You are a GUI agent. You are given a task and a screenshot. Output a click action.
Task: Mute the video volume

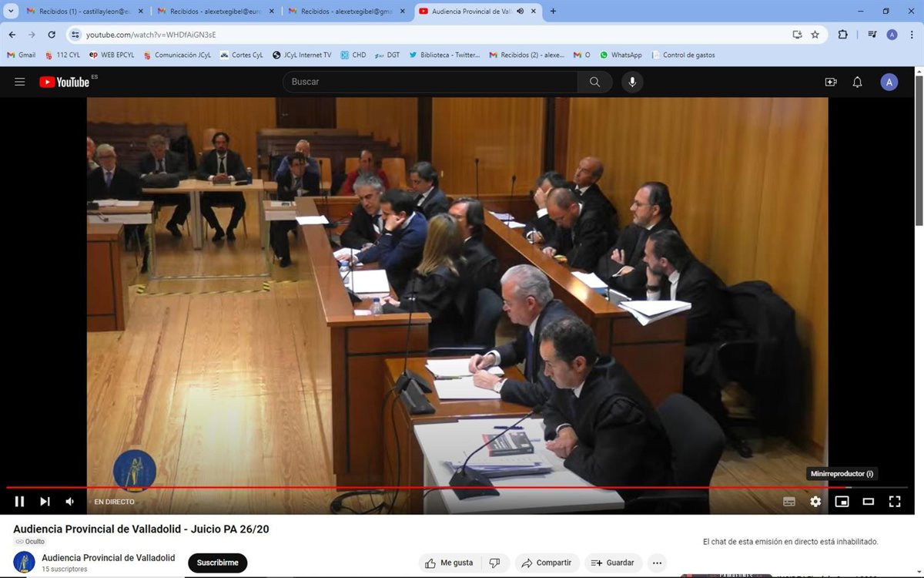point(70,502)
